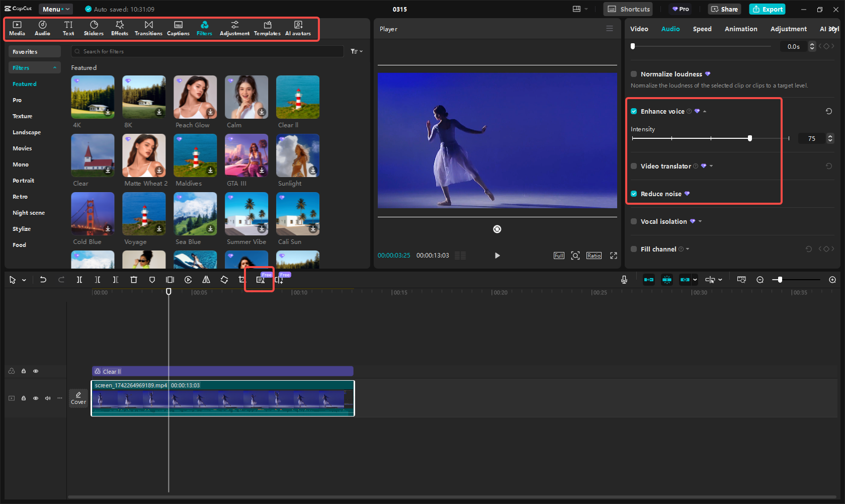Select the microphone voiceover recording icon
This screenshot has width=845, height=504.
point(624,279)
